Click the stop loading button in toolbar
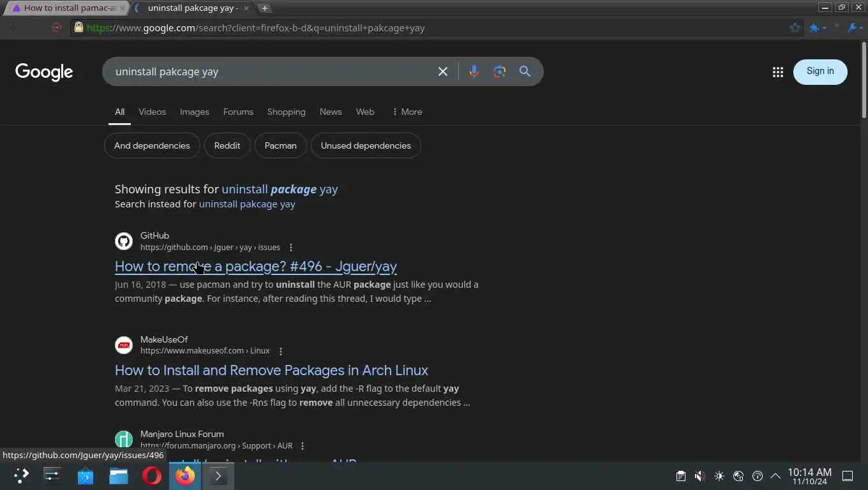This screenshot has width=868, height=490. [x=57, y=27]
